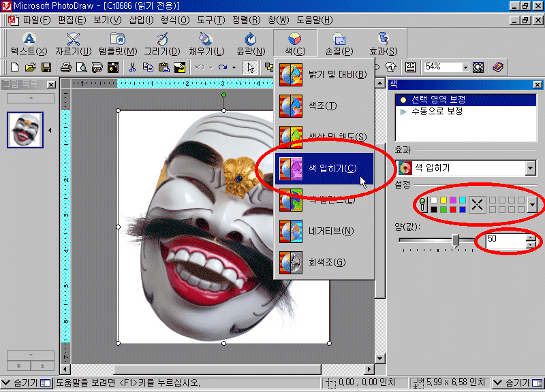This screenshot has height=392, width=545.
Task: Click the format painter icon
Action: [x=180, y=67]
